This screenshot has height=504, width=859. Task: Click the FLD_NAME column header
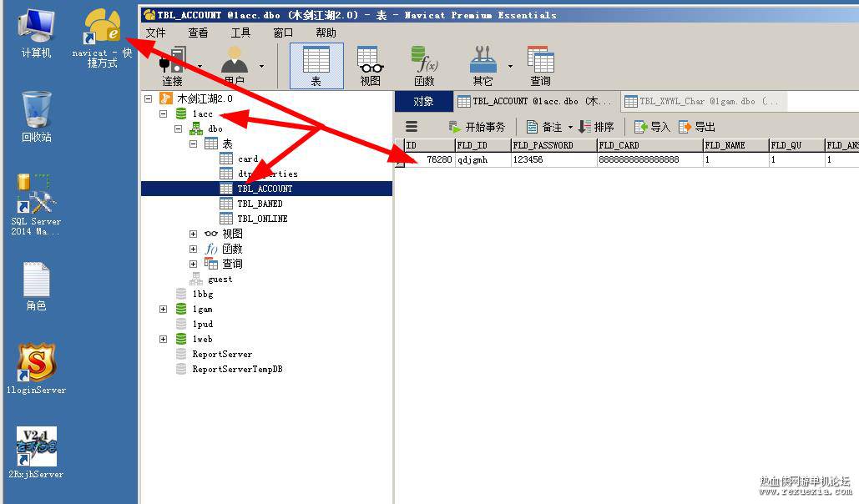(736, 145)
